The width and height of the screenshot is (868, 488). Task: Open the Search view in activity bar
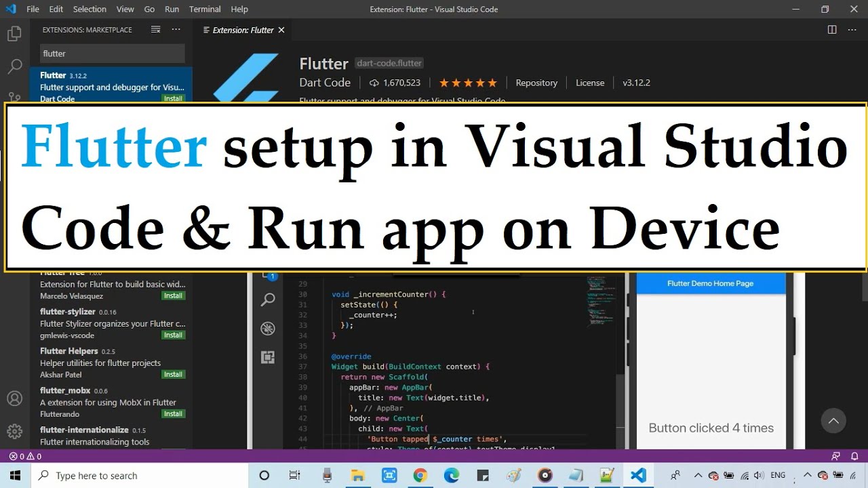click(14, 66)
